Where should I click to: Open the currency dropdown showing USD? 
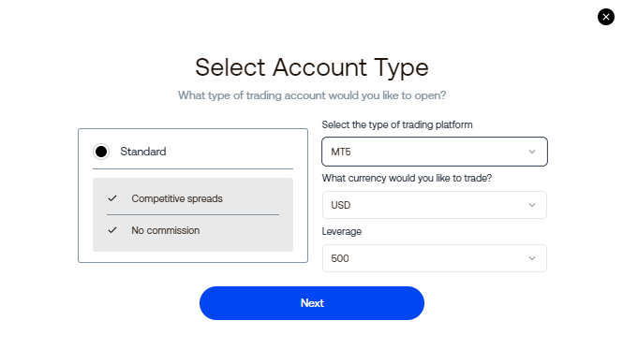435,205
